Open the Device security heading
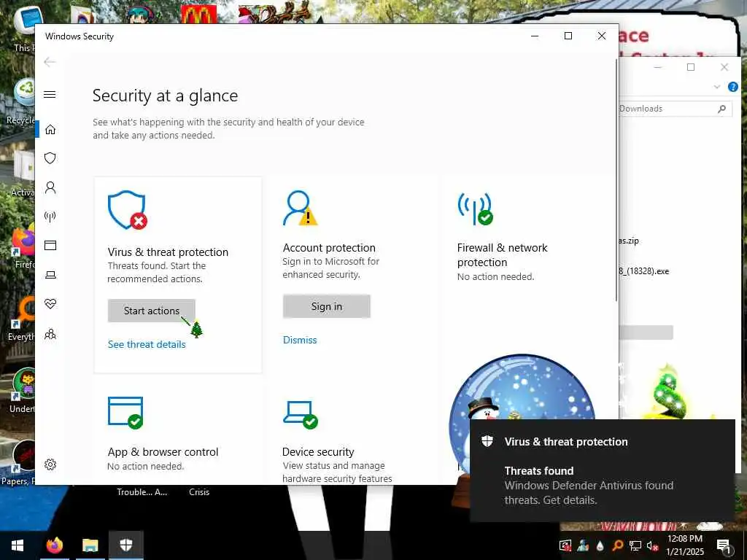The width and height of the screenshot is (747, 560). coord(318,452)
